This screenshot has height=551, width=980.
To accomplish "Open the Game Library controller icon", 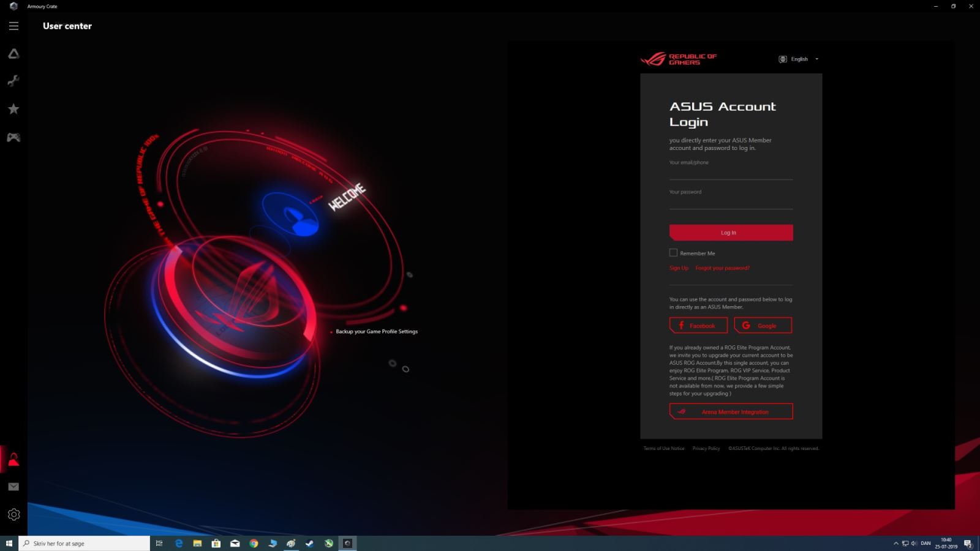I will click(x=13, y=137).
